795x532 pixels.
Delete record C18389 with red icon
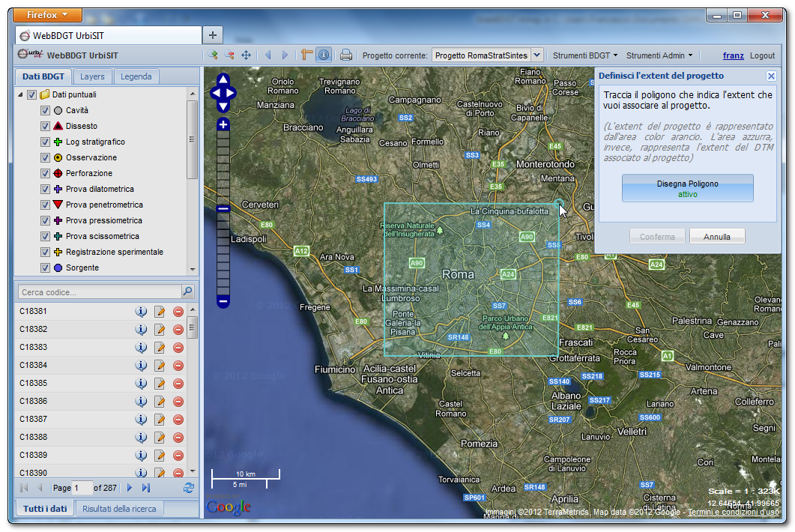pos(178,456)
